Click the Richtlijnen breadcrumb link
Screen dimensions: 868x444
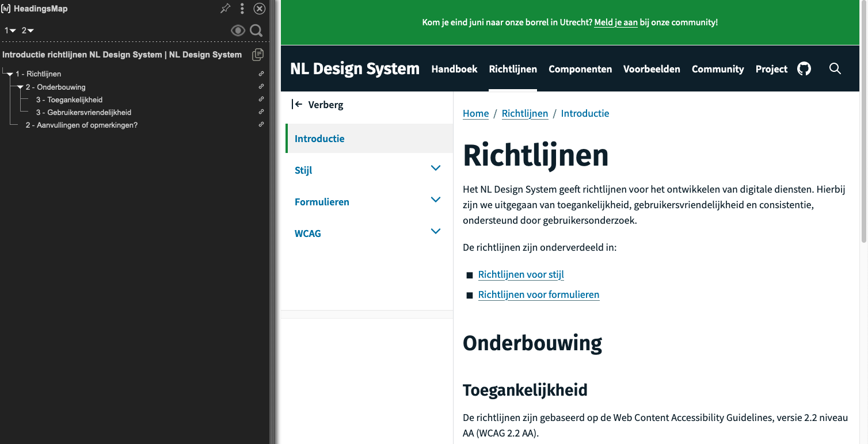point(525,113)
